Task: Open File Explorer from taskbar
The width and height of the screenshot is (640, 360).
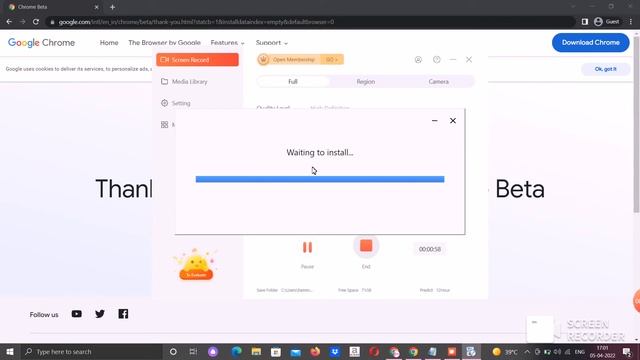Action: click(256, 351)
